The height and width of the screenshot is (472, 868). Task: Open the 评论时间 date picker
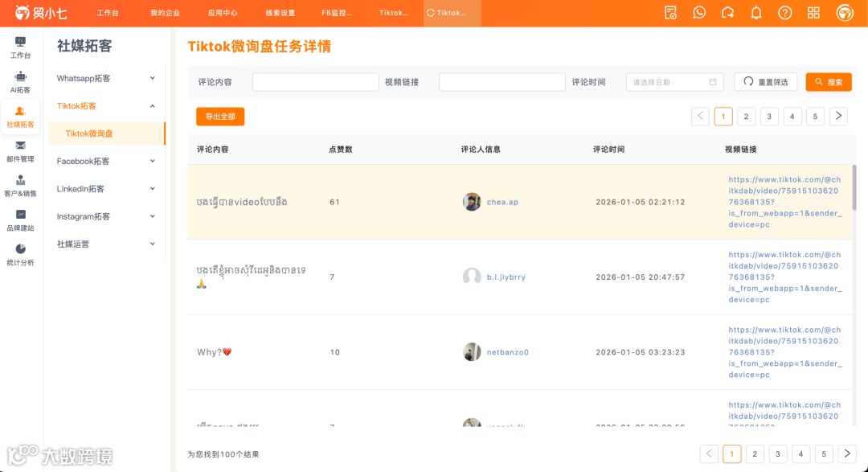point(674,82)
